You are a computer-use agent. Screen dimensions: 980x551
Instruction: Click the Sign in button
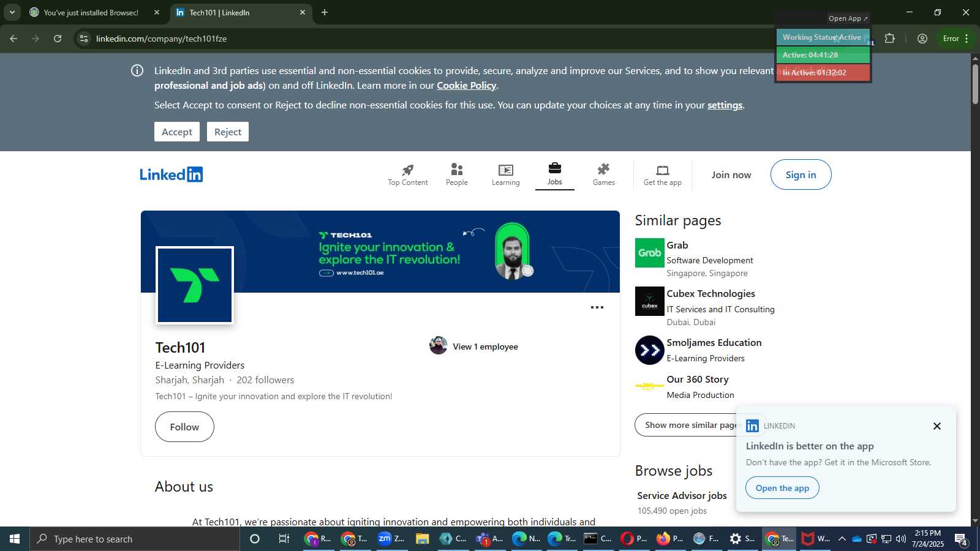click(801, 174)
